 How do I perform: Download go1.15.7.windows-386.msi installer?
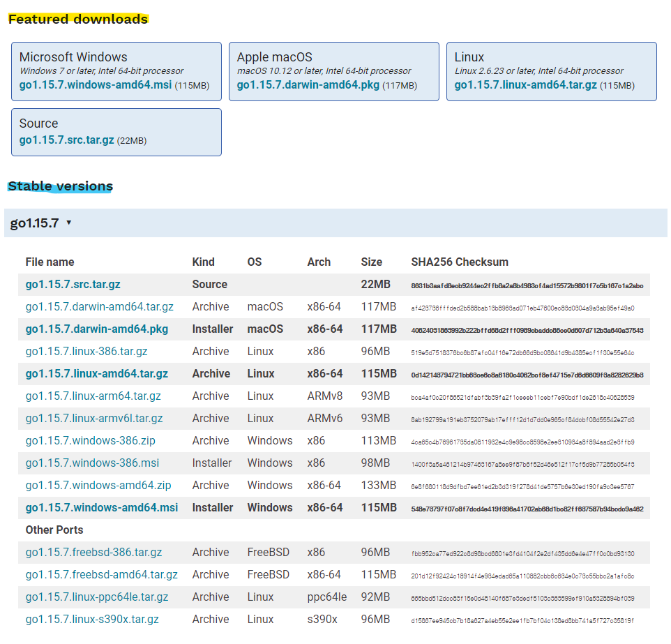92,463
